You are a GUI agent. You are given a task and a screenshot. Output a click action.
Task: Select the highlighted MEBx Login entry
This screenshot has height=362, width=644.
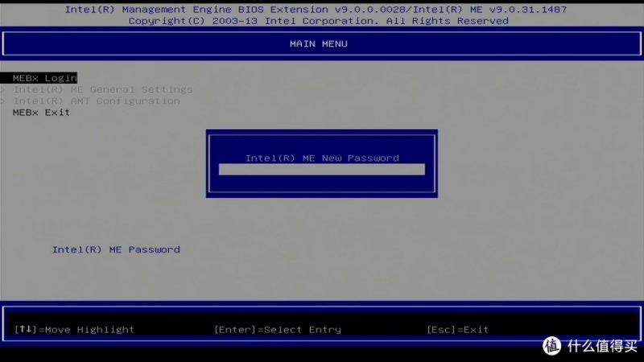pos(39,78)
